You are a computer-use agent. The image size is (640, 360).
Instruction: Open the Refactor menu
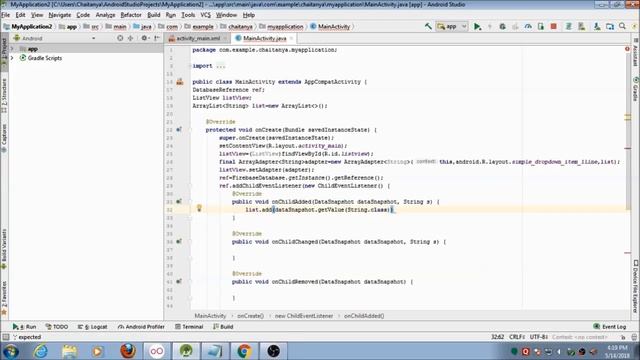tap(131, 15)
